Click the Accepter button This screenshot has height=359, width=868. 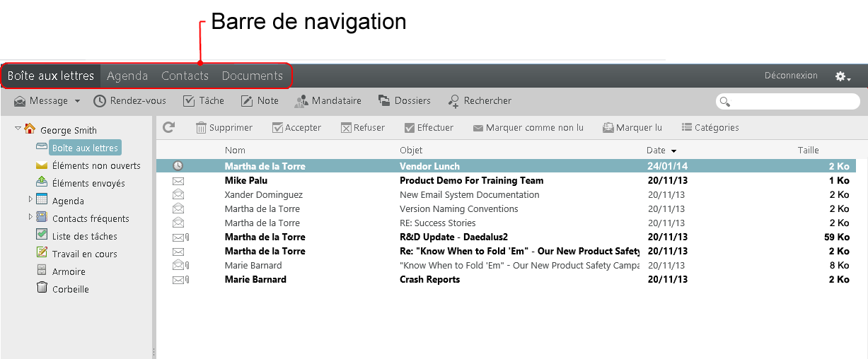click(296, 128)
